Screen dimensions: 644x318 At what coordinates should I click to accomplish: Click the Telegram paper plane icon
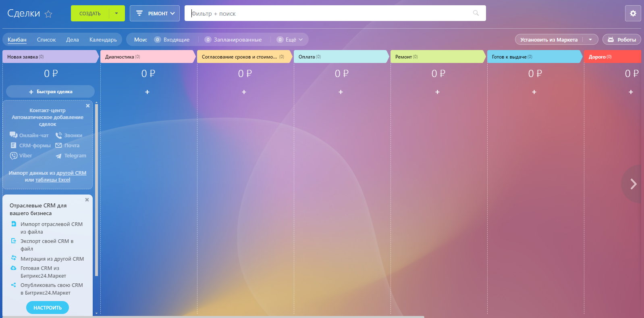[59, 156]
